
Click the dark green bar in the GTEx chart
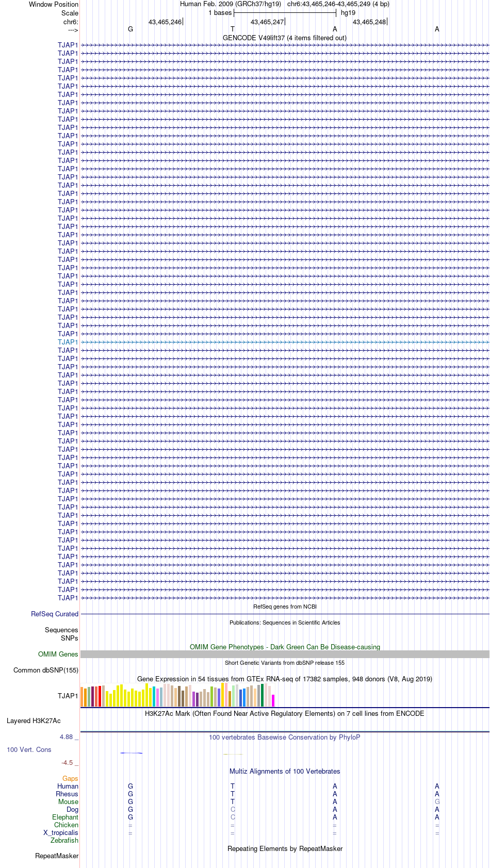coord(263,695)
